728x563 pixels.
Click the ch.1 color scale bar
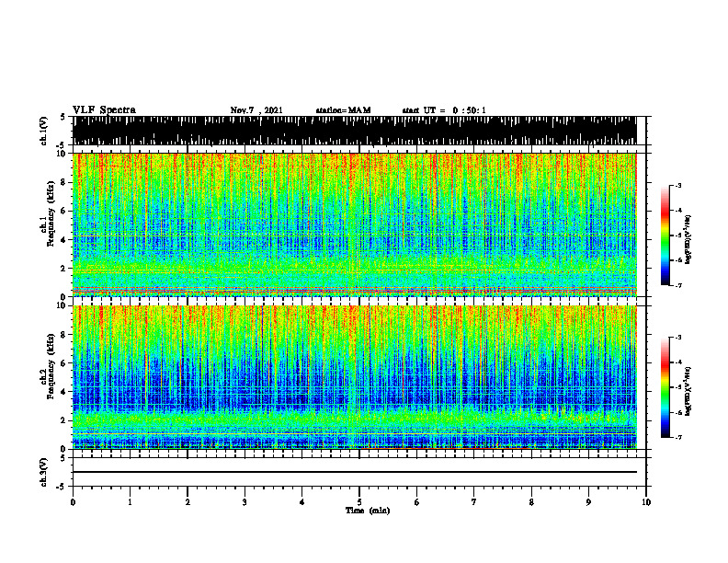tap(665, 236)
